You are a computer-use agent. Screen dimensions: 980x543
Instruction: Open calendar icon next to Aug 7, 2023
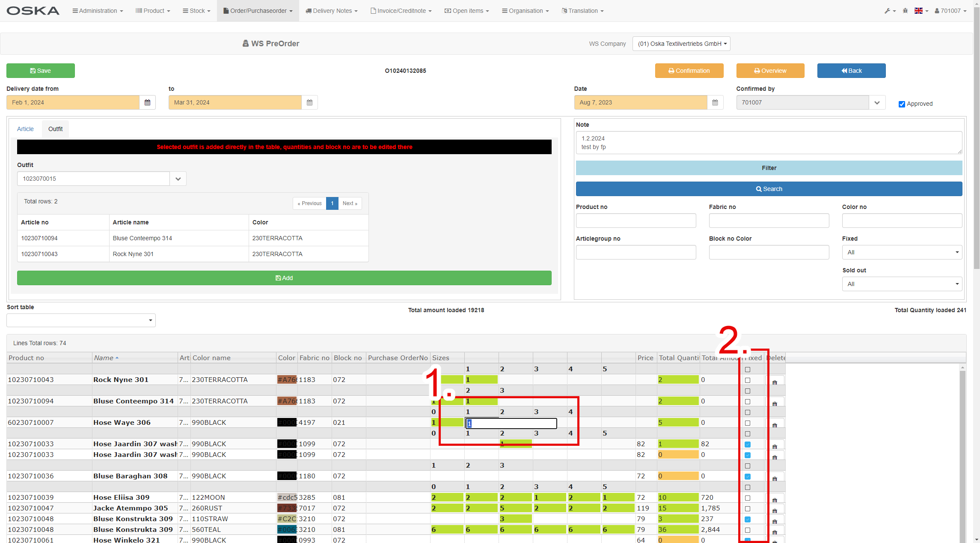point(715,102)
